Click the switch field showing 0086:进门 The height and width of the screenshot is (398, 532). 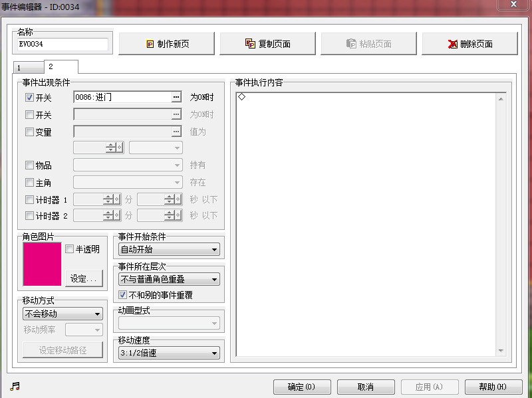pos(122,97)
